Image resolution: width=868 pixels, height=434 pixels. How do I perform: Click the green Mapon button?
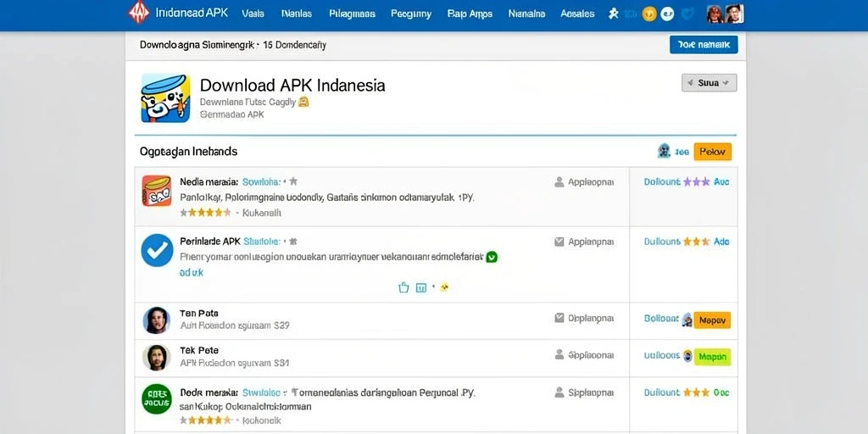[x=712, y=357]
